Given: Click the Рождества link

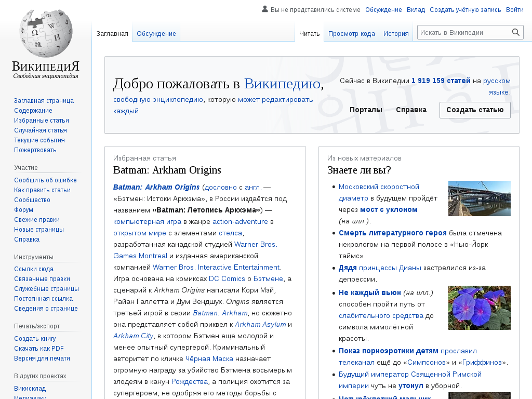Looking at the screenshot, I should [190, 382].
